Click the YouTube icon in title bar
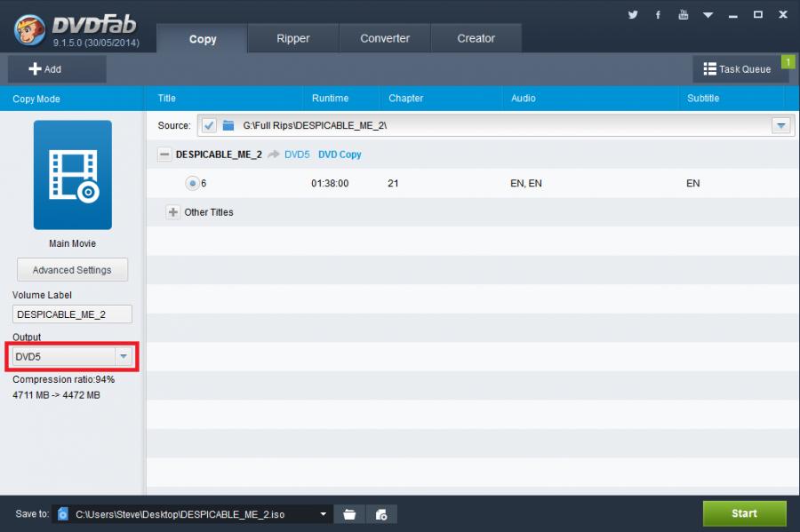 click(x=683, y=14)
